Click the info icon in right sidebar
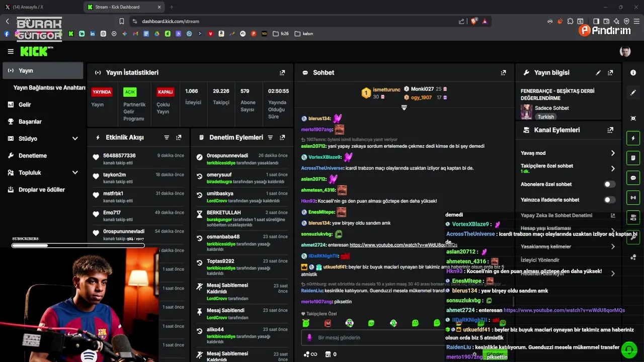 pos(633,73)
